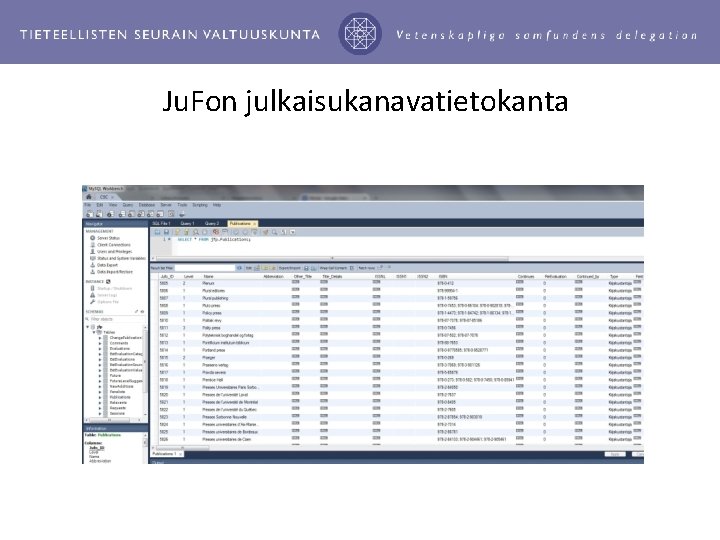Click the explain query magnifier icon
This screenshot has width=720, height=540.
[196, 232]
